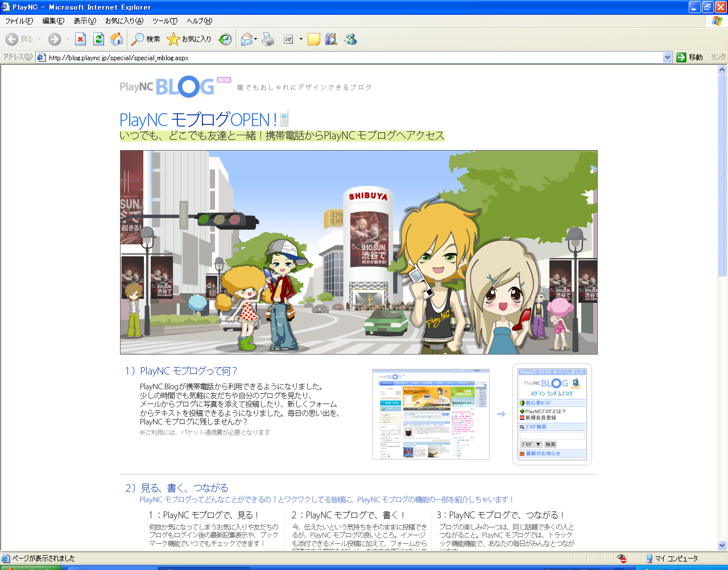The height and width of the screenshot is (570, 728).
Task: Go to the Home page icon
Action: (117, 39)
